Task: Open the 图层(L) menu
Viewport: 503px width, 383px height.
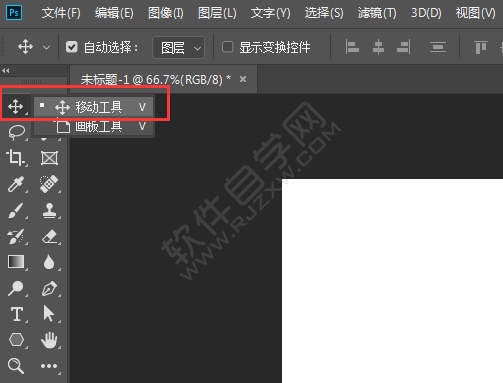Action: (x=217, y=13)
